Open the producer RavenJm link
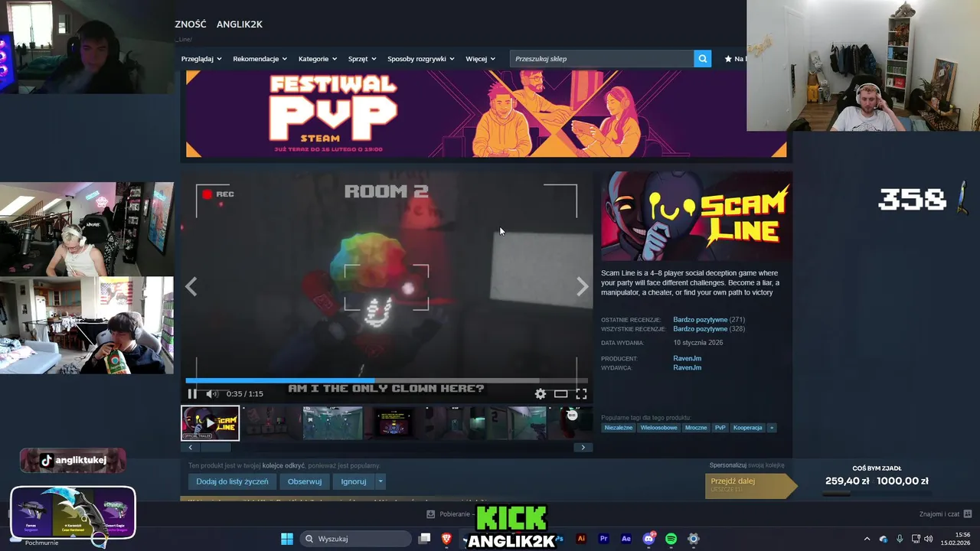Screen dimensions: 980x551 pos(687,358)
